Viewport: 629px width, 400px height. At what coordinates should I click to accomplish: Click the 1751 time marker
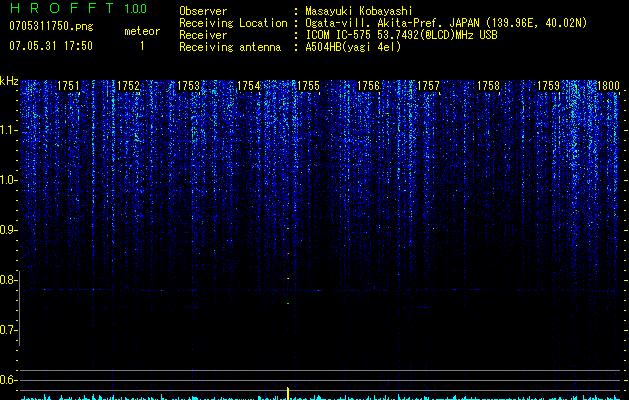point(68,85)
